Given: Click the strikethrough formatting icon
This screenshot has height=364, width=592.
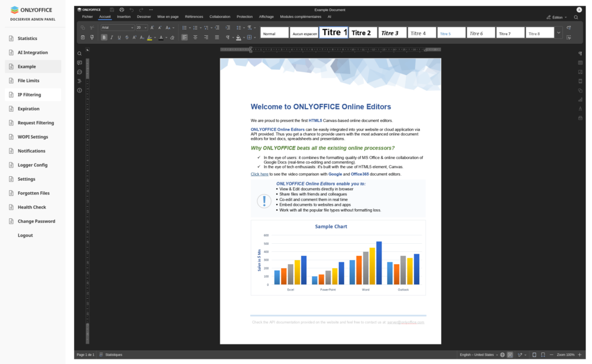Looking at the screenshot, I should [127, 38].
